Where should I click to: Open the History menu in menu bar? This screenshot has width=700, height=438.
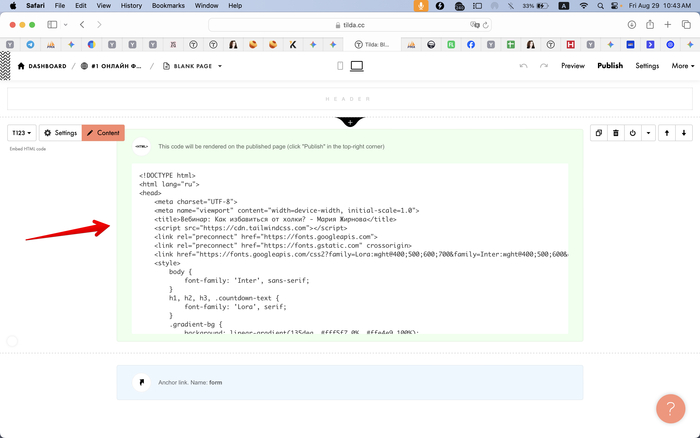coord(131,6)
